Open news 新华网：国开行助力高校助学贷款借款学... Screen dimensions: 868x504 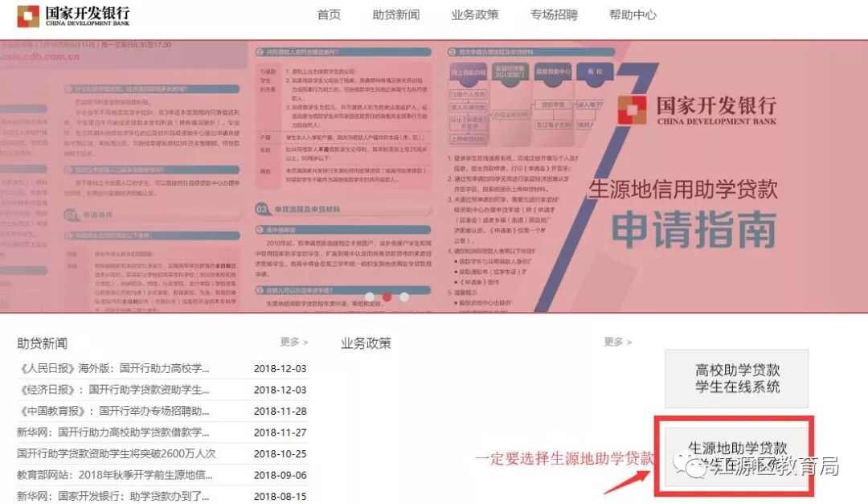point(113,432)
